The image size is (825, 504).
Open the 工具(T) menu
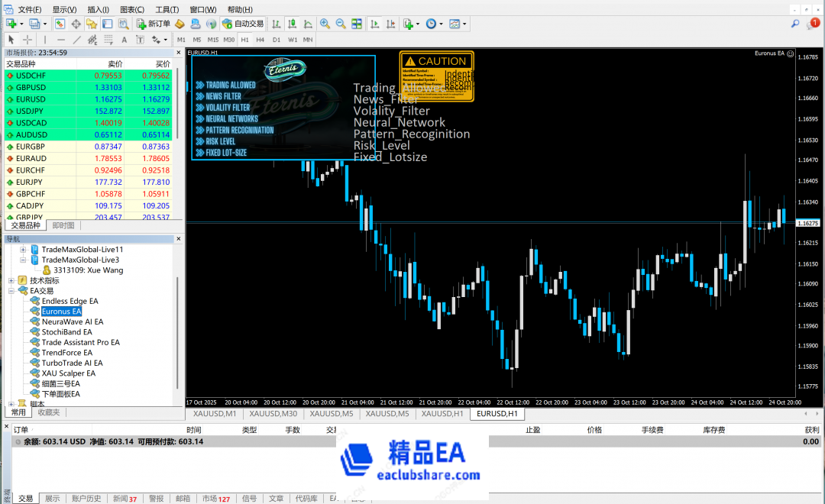tap(167, 9)
